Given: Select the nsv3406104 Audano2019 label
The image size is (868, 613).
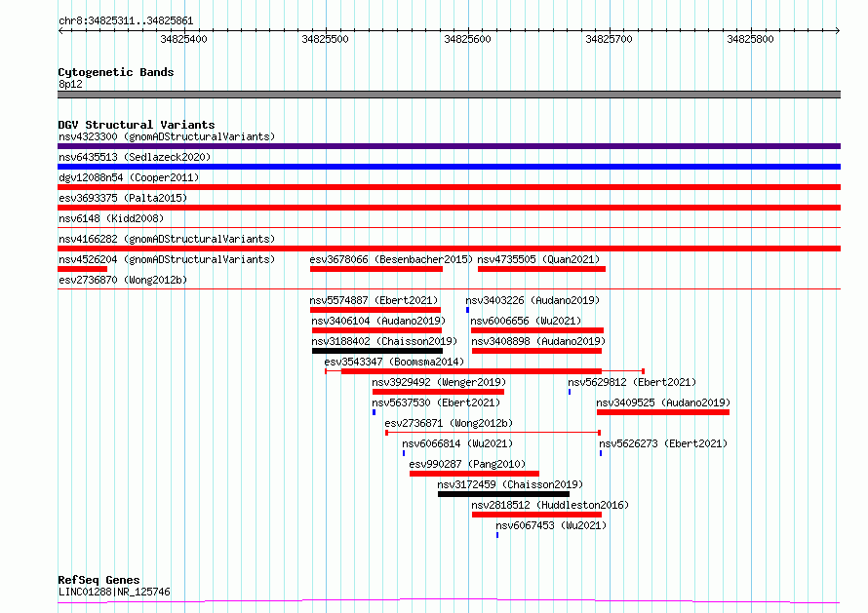Looking at the screenshot, I should (378, 321).
